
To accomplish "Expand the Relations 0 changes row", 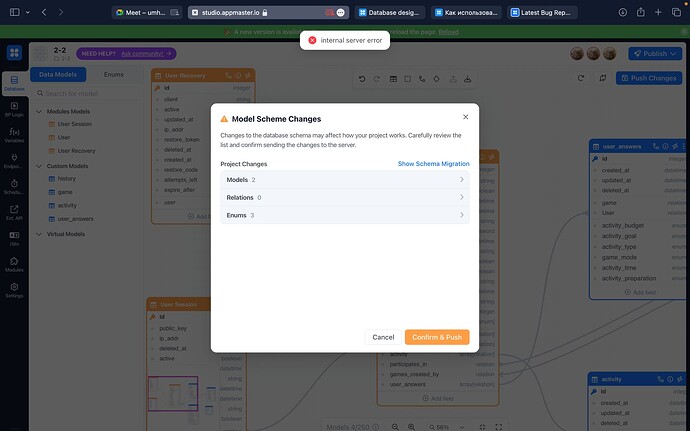I will click(345, 197).
